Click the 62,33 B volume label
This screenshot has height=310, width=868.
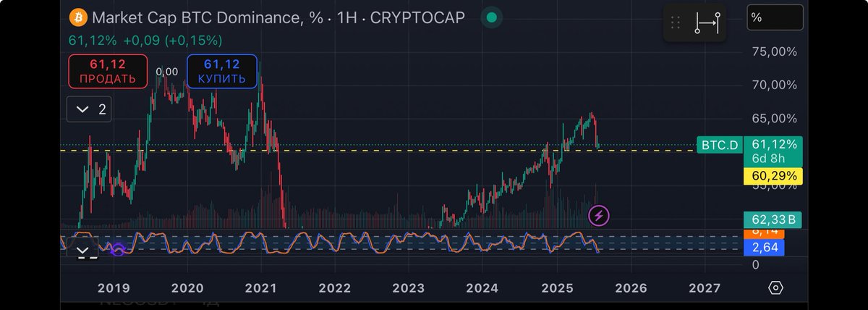coord(773,219)
